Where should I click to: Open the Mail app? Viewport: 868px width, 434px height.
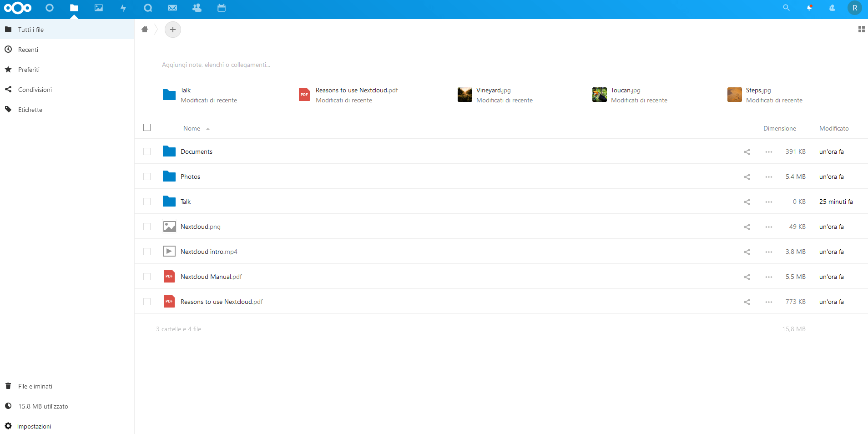click(x=172, y=8)
